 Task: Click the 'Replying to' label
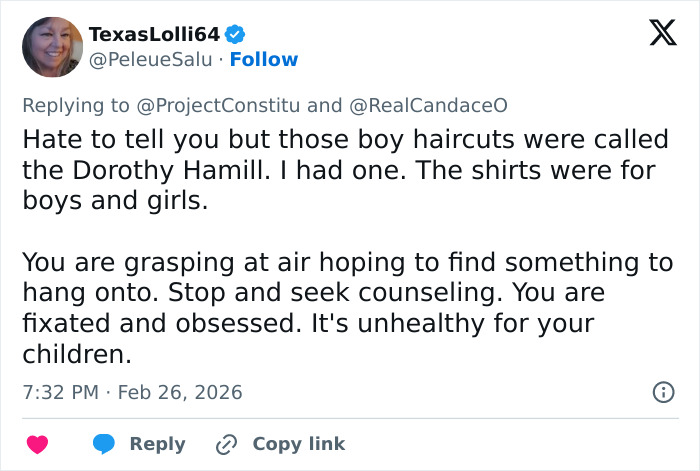coord(75,105)
